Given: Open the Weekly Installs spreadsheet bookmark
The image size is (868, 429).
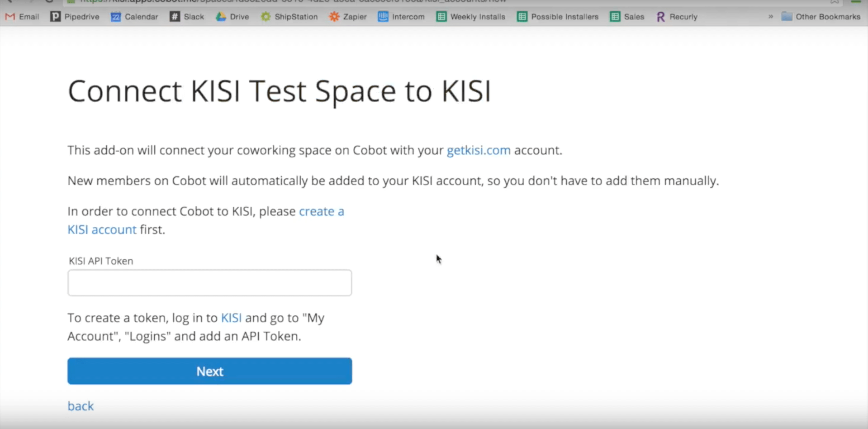Looking at the screenshot, I should (x=471, y=17).
